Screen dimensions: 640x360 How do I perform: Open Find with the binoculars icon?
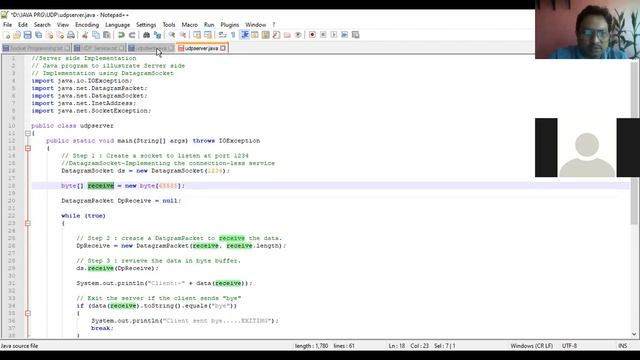coord(146,35)
